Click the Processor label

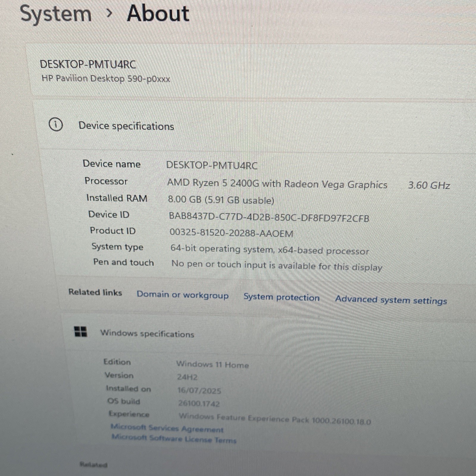[x=106, y=181]
